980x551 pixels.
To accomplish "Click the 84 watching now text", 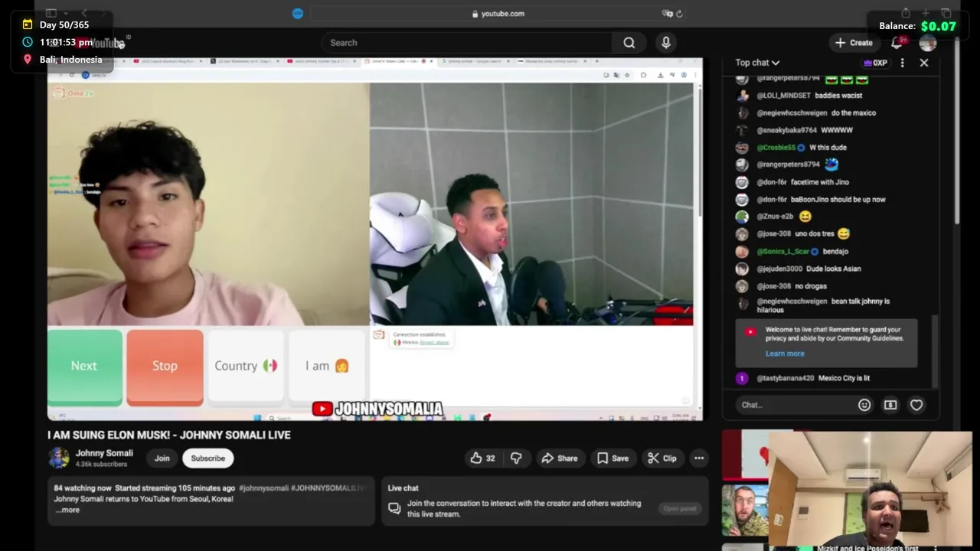I will (x=83, y=488).
